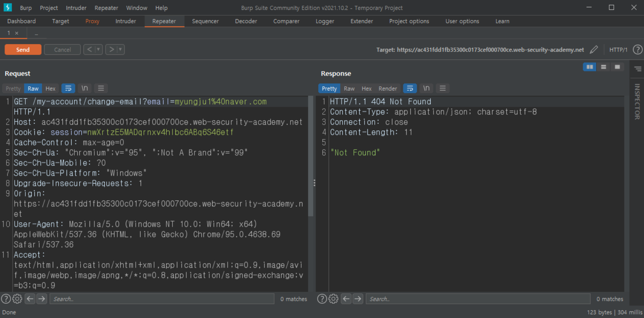Click HTTP/1 protocol toggle
The image size is (644, 318).
(618, 49)
